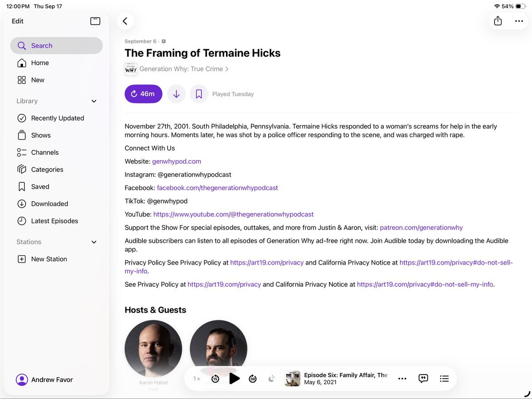Open Latest Episodes list
Screen dimensions: 532x399
56,221
